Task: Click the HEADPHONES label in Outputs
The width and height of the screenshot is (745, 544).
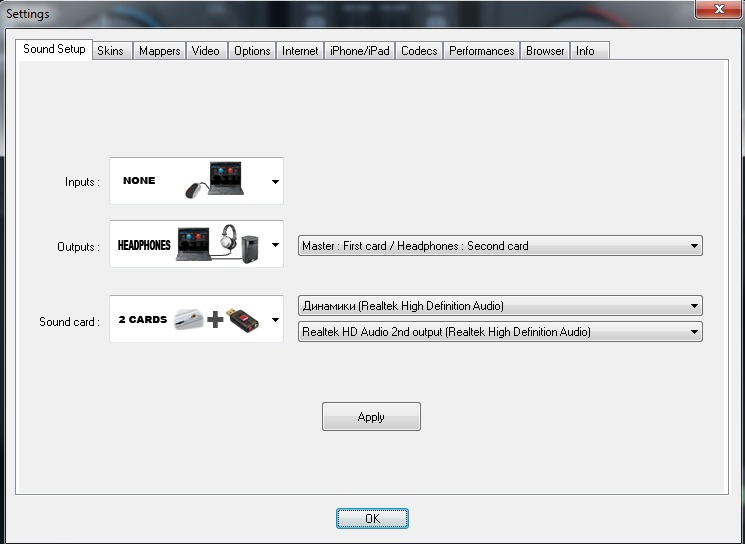Action: click(144, 245)
